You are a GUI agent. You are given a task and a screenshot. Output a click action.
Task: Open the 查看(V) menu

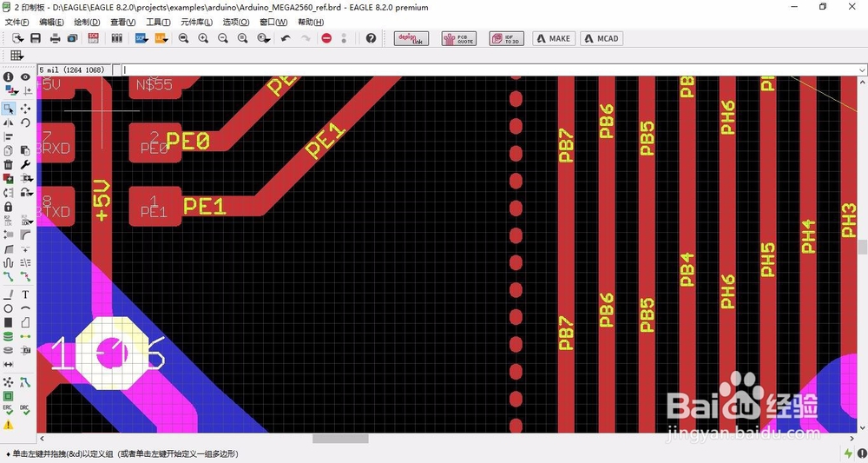pos(123,23)
